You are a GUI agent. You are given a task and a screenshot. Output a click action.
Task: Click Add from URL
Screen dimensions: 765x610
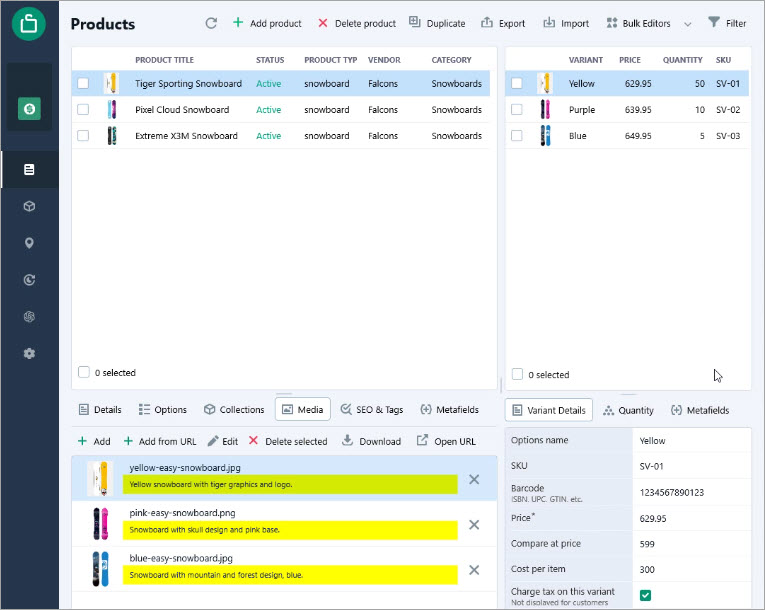160,441
